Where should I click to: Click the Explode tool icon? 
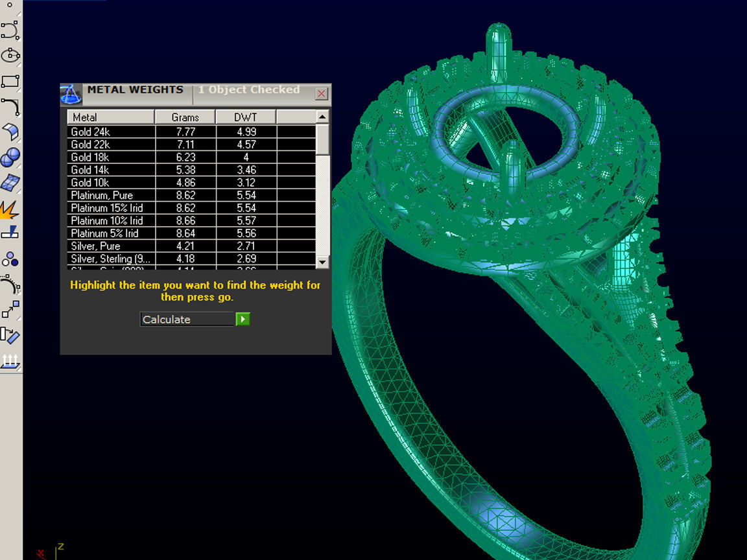pyautogui.click(x=9, y=209)
